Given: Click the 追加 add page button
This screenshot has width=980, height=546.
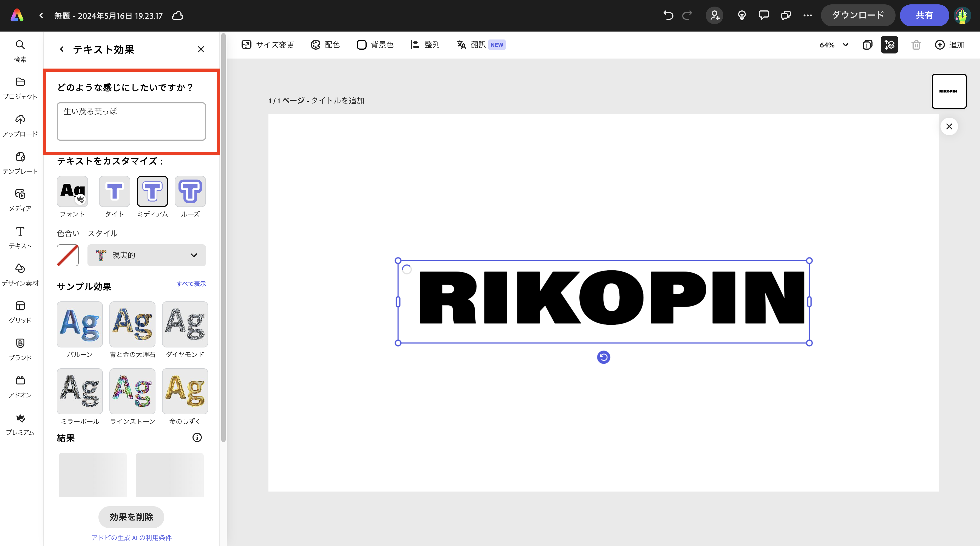Looking at the screenshot, I should point(950,45).
